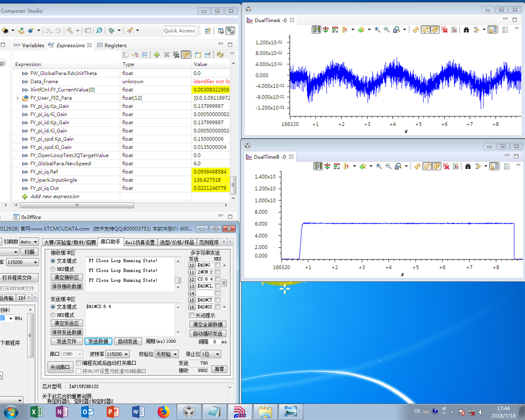Select HEX模式 in the receive buffer section
The width and height of the screenshot is (525, 420).
point(53,269)
